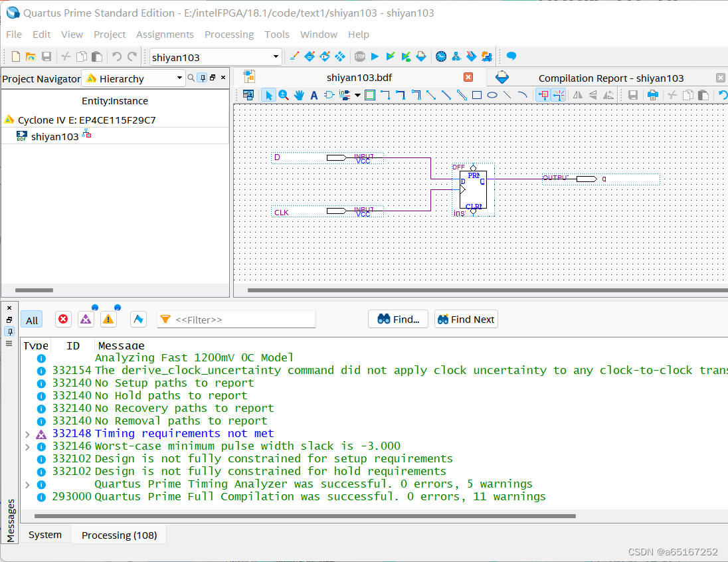Image resolution: width=728 pixels, height=562 pixels.
Task: Open the shiyan103 project dropdown
Action: click(x=276, y=56)
